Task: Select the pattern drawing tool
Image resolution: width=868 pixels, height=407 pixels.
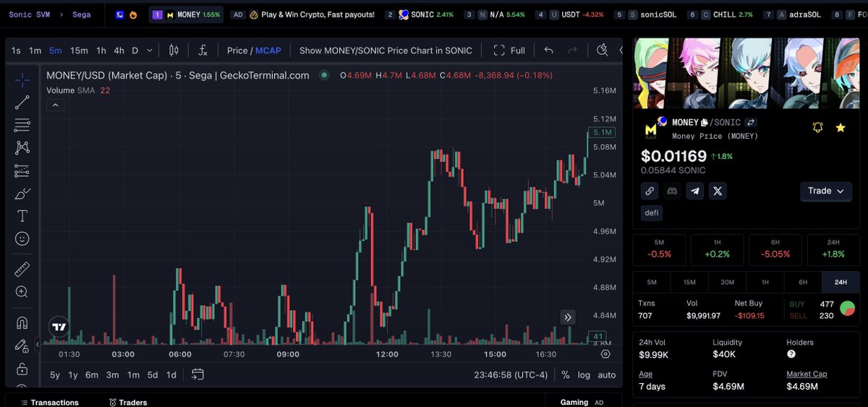Action: [22, 147]
